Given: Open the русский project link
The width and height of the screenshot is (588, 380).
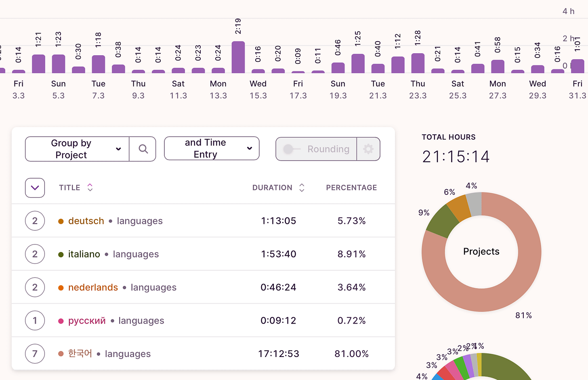Looking at the screenshot, I should (87, 321).
